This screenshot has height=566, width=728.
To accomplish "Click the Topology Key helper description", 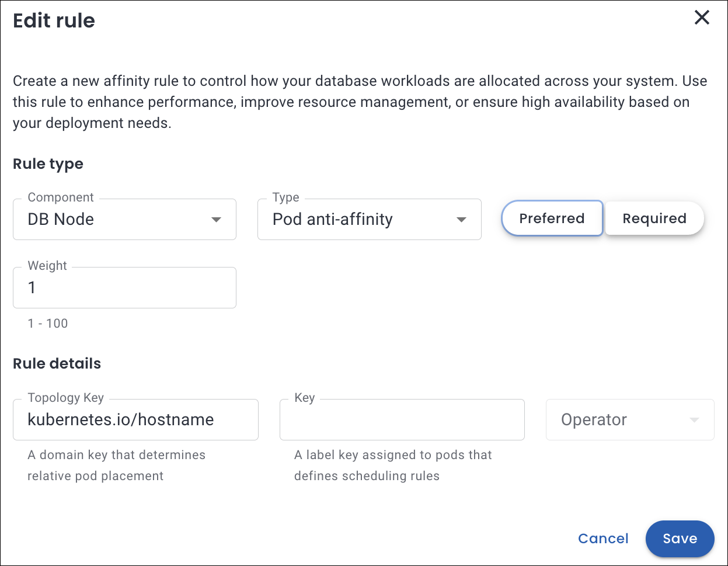I will [x=116, y=465].
